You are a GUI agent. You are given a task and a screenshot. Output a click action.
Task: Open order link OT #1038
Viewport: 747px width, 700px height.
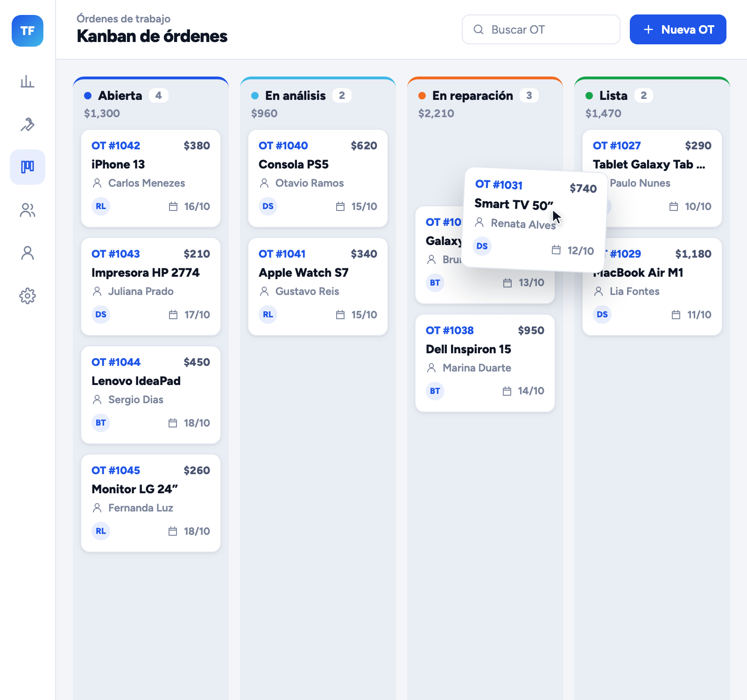(x=450, y=330)
